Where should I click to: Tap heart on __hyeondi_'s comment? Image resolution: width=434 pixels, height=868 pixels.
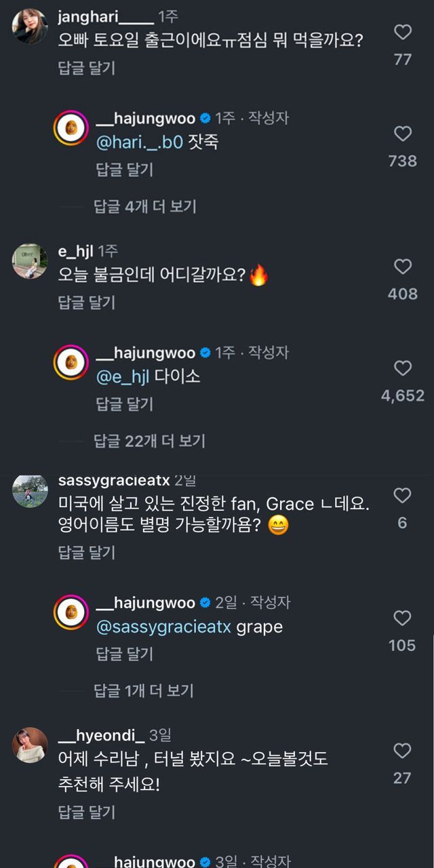coord(403,751)
